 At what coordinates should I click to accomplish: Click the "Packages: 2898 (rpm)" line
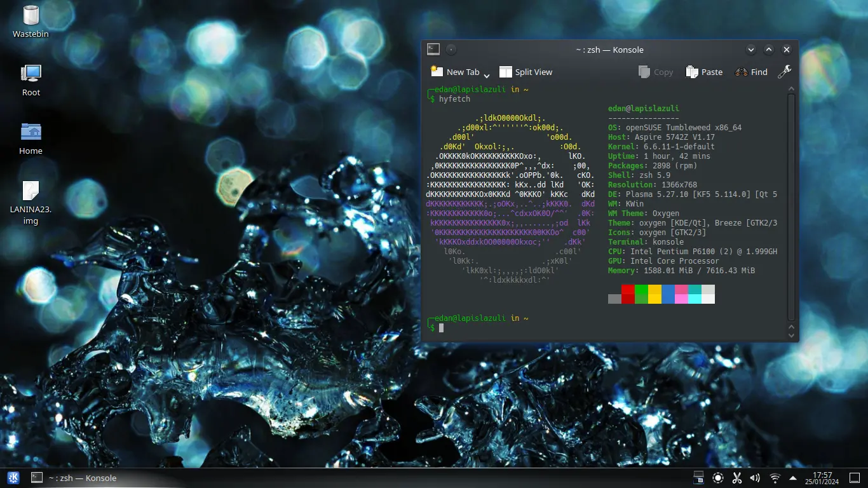pyautogui.click(x=653, y=166)
